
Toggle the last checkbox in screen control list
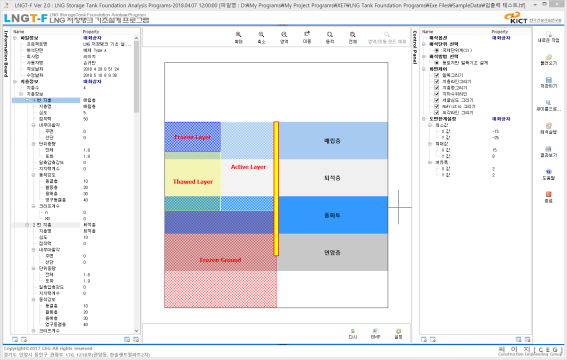click(436, 113)
